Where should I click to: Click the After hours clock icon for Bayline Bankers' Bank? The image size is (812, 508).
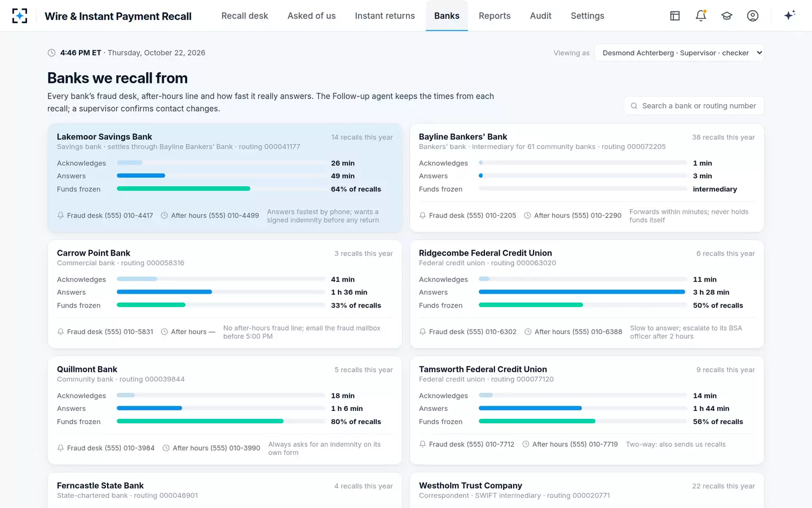click(x=528, y=216)
